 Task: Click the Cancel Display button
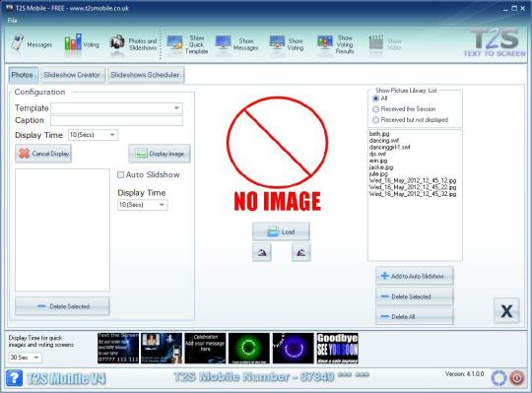(43, 154)
